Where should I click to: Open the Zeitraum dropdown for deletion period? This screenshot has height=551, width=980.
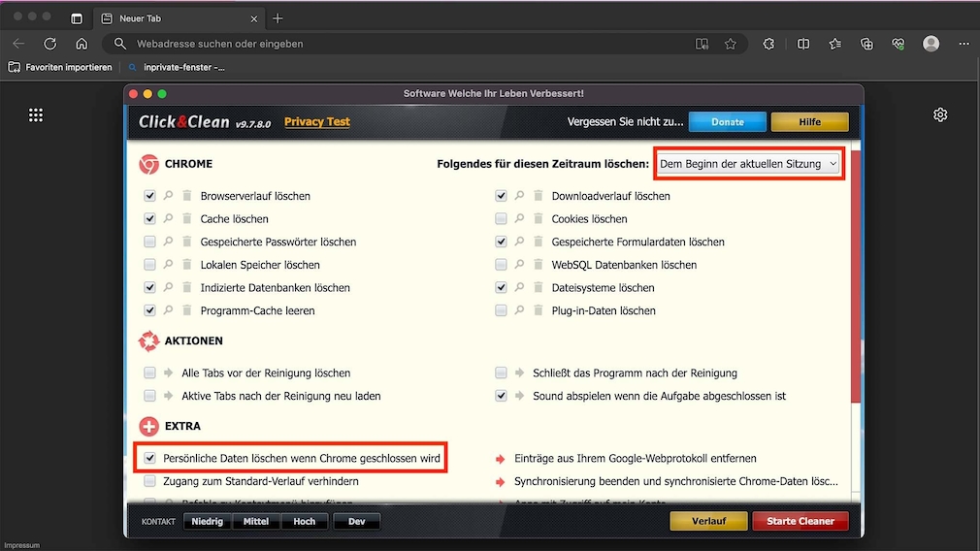[748, 164]
